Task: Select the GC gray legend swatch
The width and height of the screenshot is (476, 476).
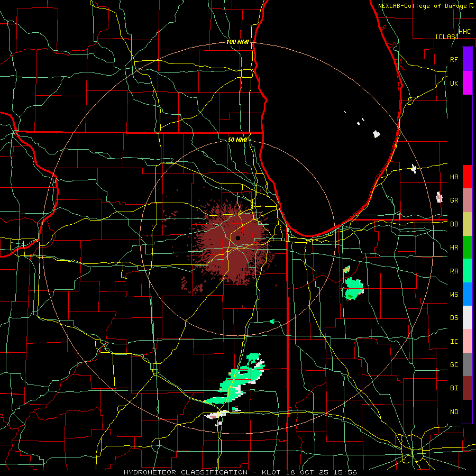Action: pyautogui.click(x=467, y=364)
